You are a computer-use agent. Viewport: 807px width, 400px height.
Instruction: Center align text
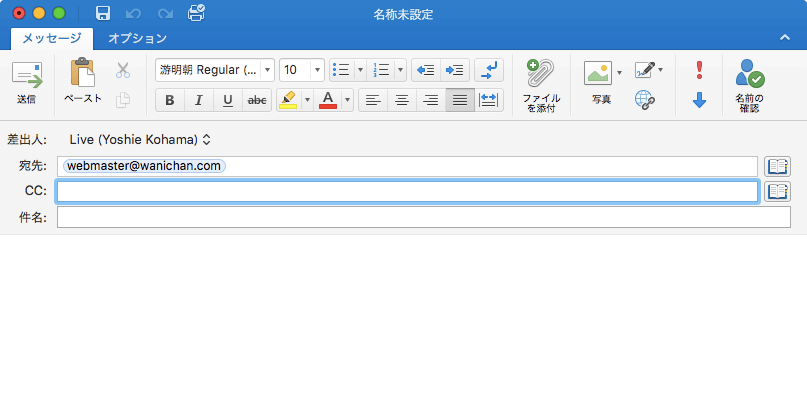pyautogui.click(x=402, y=100)
